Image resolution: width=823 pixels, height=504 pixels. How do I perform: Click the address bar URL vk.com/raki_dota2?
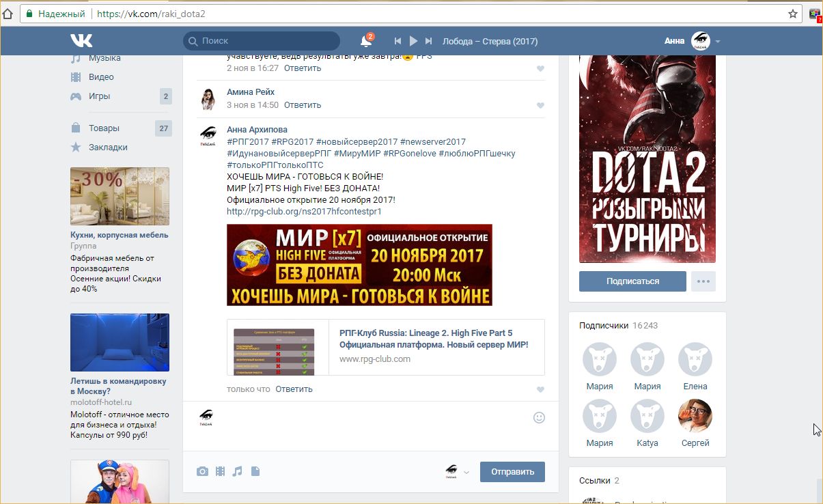pos(152,14)
